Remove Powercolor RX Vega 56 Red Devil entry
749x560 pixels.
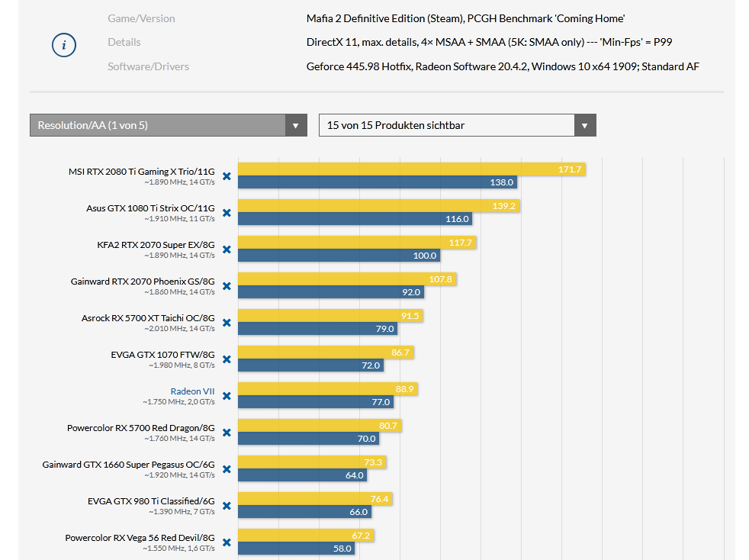(x=226, y=543)
